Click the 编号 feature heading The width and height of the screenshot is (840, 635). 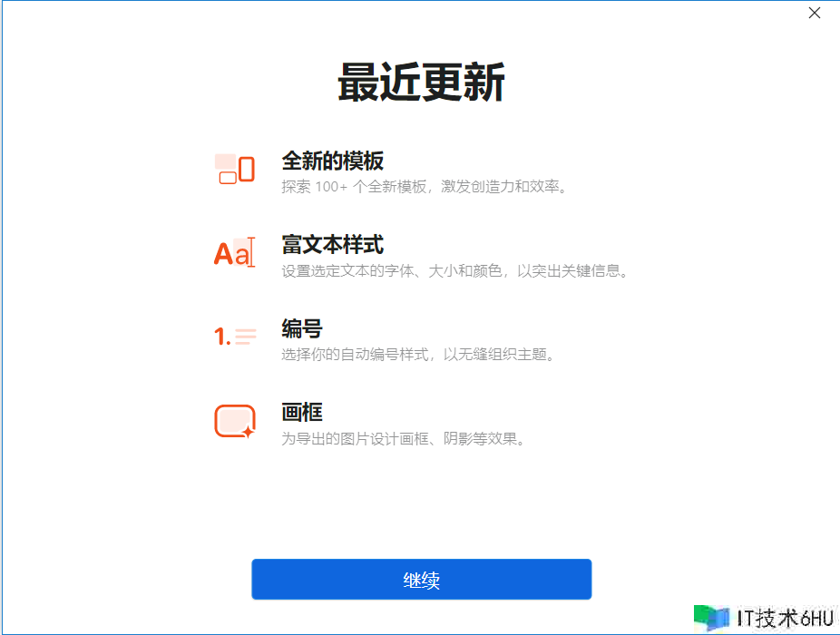[x=301, y=328]
